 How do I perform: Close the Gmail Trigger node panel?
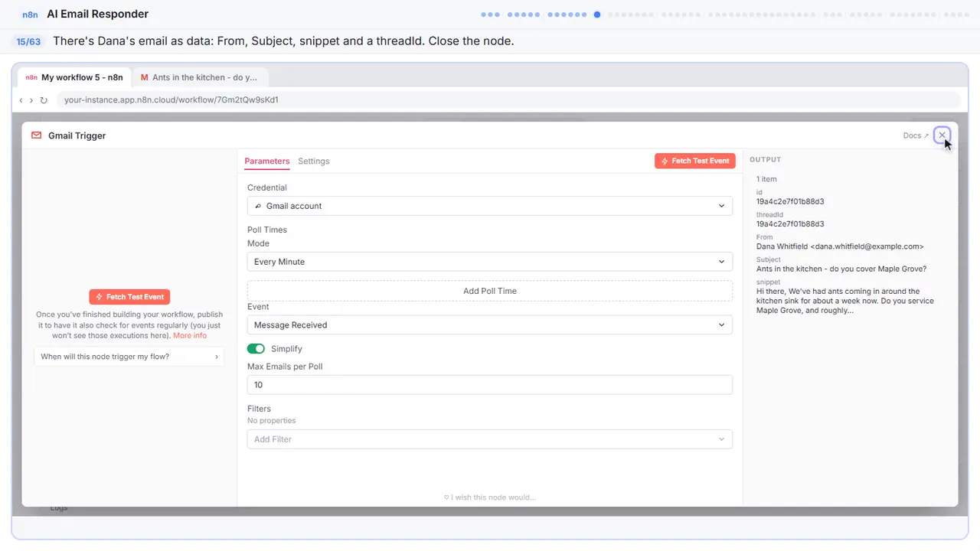point(942,135)
